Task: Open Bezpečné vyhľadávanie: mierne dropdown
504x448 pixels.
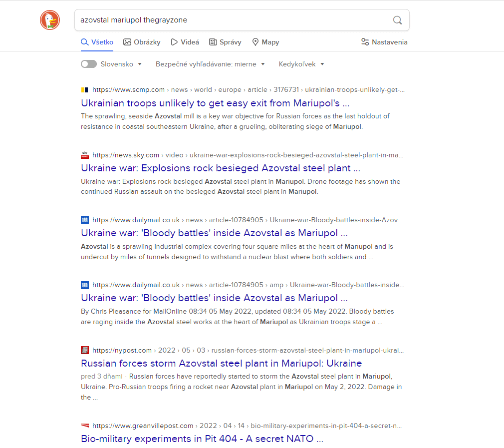Action: point(210,64)
